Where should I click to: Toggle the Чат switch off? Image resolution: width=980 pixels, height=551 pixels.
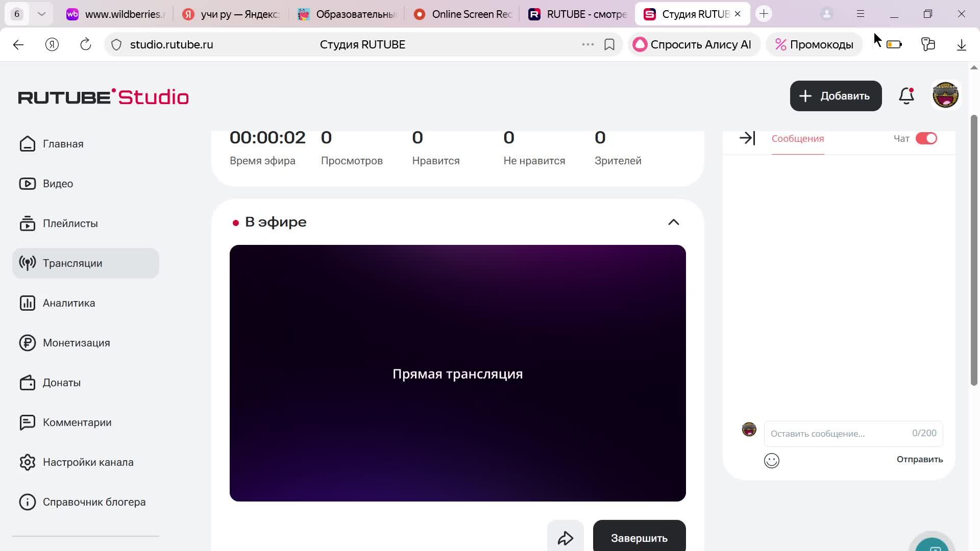926,139
